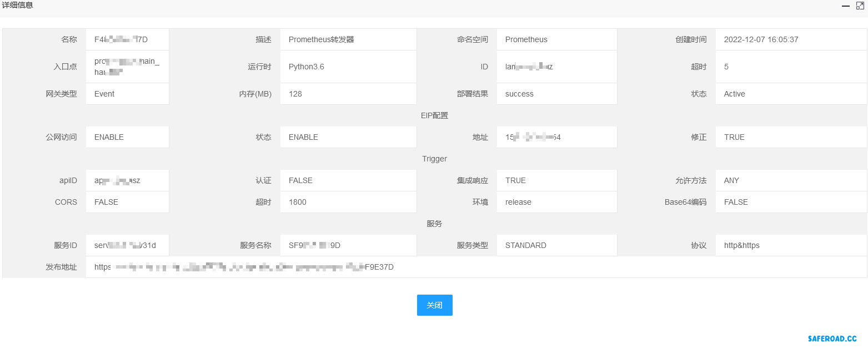The width and height of the screenshot is (868, 354).
Task: Select the blurred 服务ID value
Action: point(125,245)
